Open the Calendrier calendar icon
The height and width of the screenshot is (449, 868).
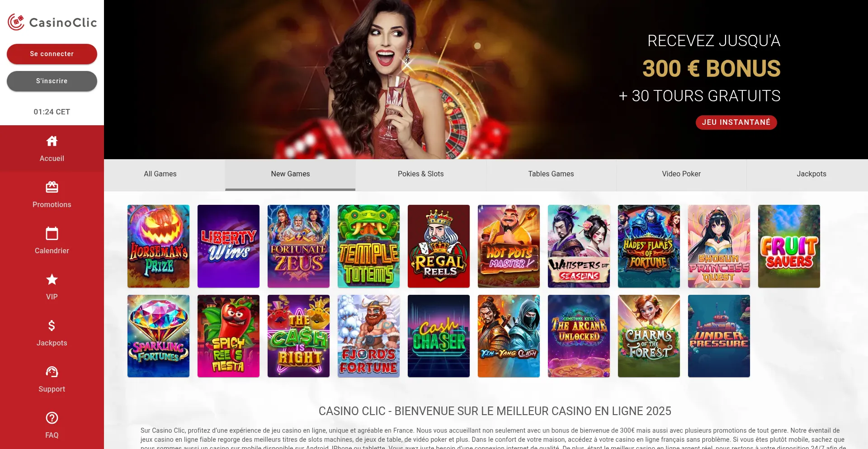coord(52,233)
